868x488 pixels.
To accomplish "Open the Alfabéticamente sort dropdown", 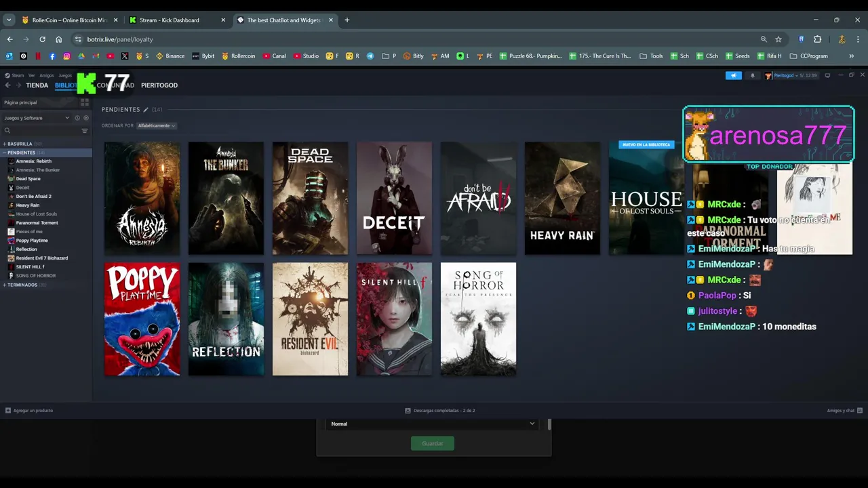I will point(156,125).
